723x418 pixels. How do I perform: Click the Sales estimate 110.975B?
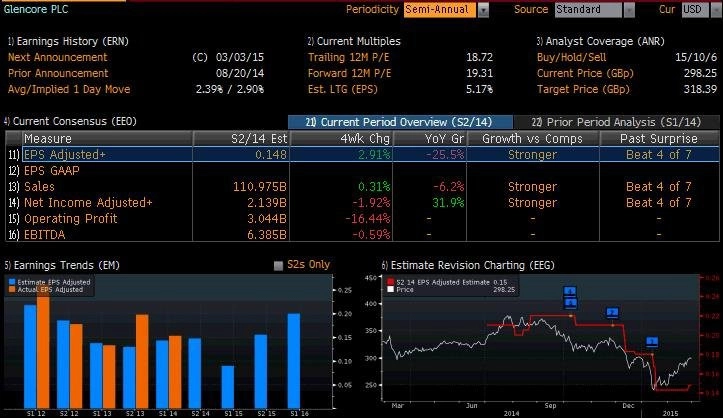point(260,187)
